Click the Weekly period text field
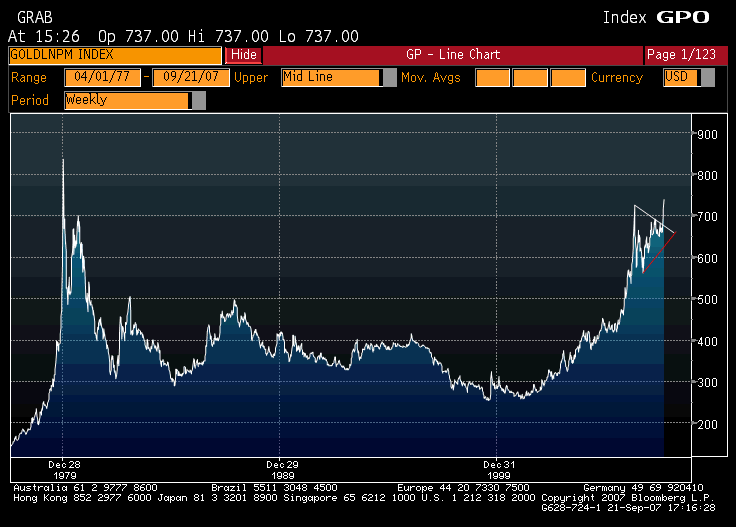Image resolution: width=736 pixels, height=527 pixels. click(x=126, y=100)
